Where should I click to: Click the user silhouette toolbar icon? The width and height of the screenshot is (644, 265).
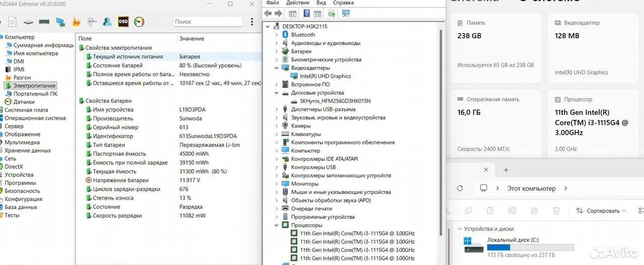tap(107, 22)
